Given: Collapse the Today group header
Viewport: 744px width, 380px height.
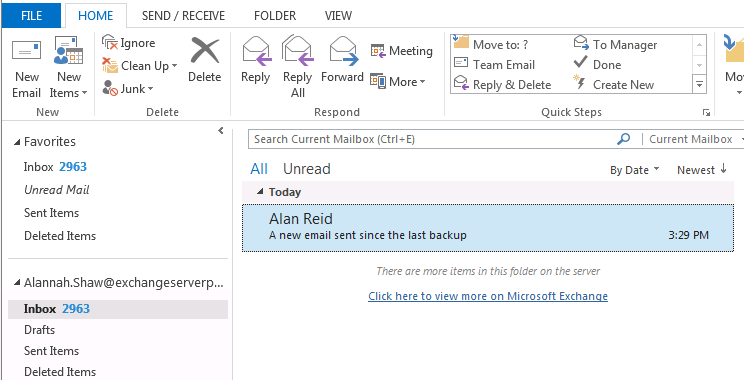Looking at the screenshot, I should [x=260, y=192].
